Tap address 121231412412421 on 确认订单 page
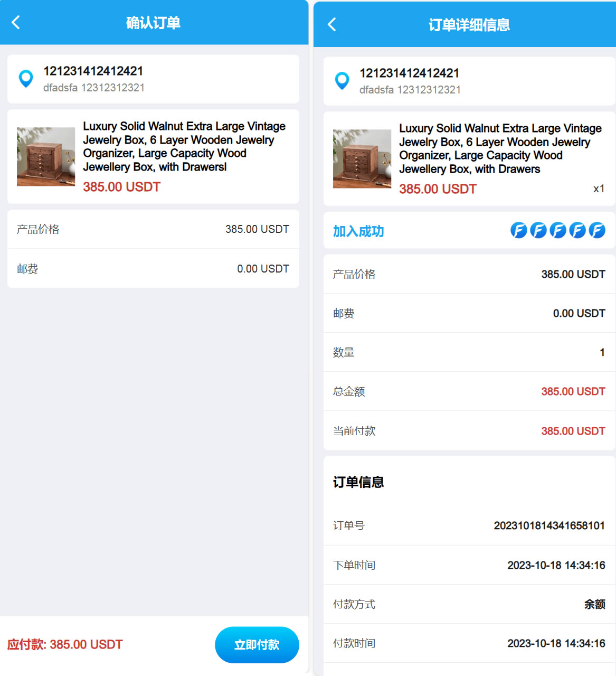The height and width of the screenshot is (676, 616). (93, 71)
